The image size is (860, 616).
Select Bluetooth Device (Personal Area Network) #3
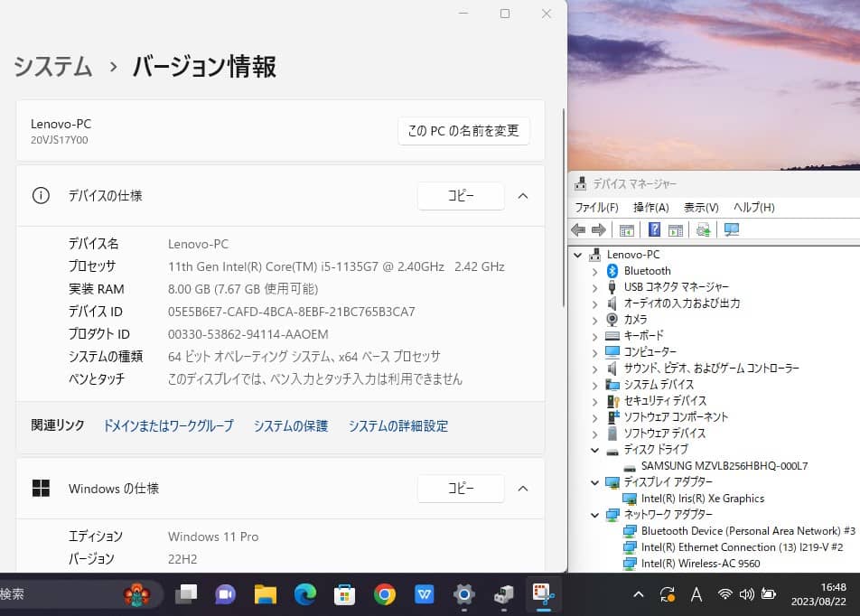coord(748,531)
